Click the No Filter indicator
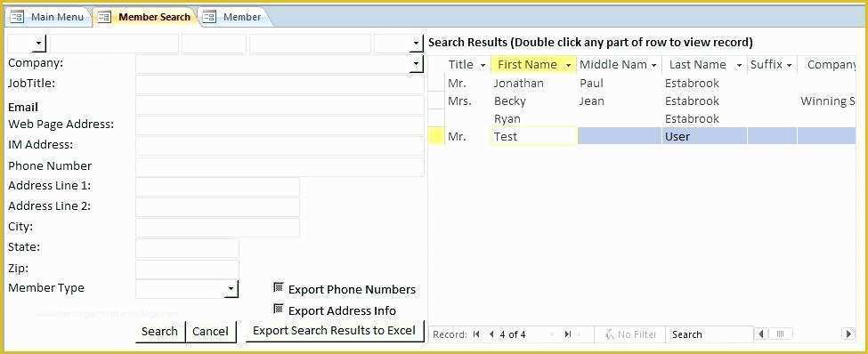868x354 pixels. (631, 334)
